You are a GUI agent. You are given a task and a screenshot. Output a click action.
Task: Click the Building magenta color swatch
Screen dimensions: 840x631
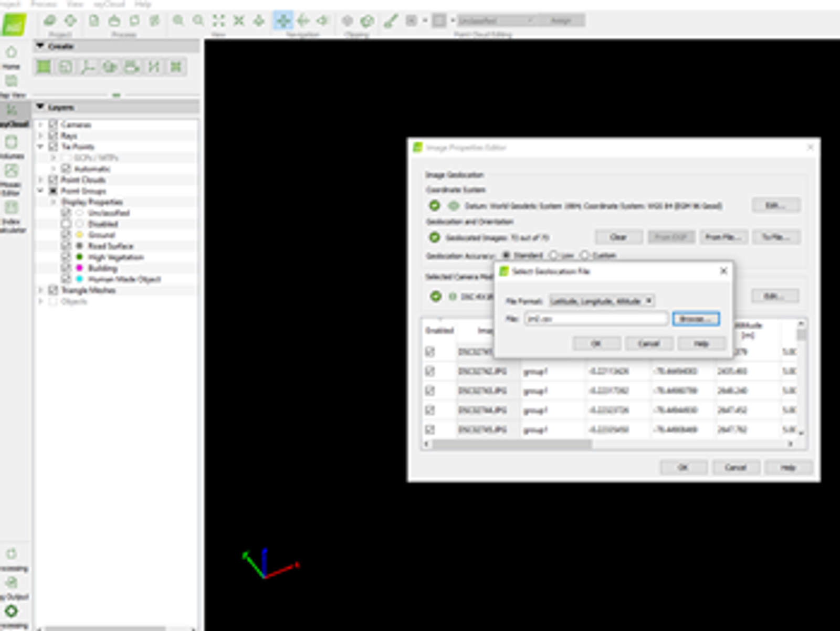click(x=79, y=268)
